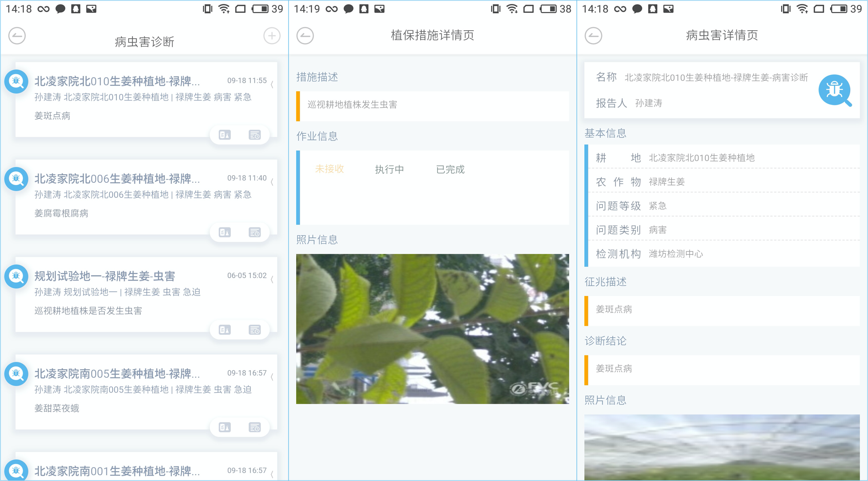868x481 pixels.
Task: Select the 已完成 status tab
Action: click(450, 169)
